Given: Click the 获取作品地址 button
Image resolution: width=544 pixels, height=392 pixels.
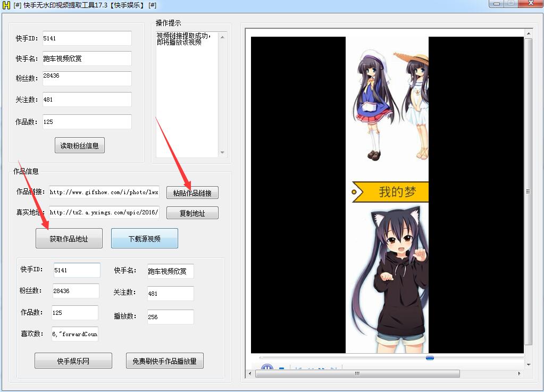Looking at the screenshot, I should (x=69, y=238).
